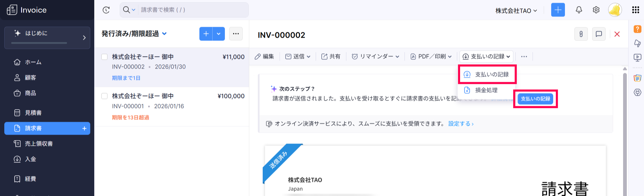Click the はじめに progress bar

coord(39,43)
